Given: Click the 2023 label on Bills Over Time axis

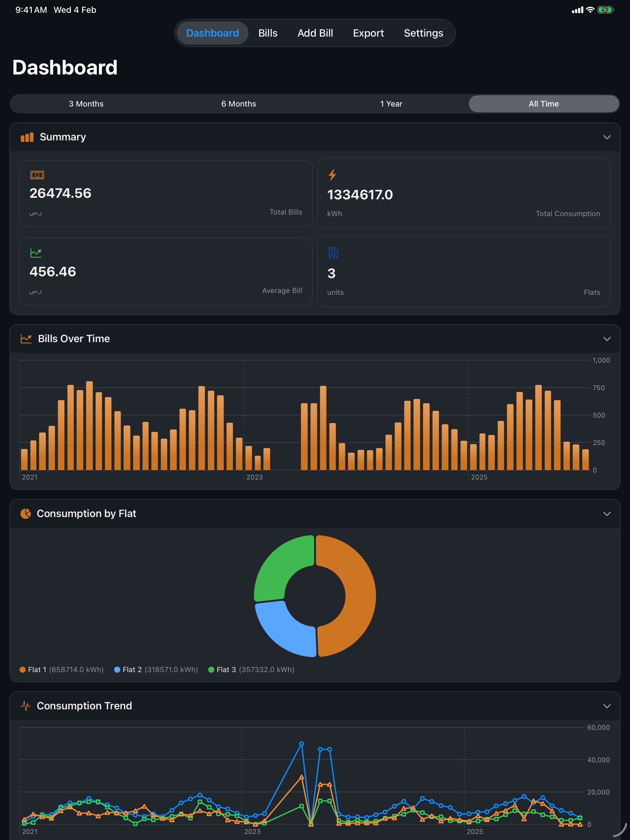Looking at the screenshot, I should [x=255, y=477].
